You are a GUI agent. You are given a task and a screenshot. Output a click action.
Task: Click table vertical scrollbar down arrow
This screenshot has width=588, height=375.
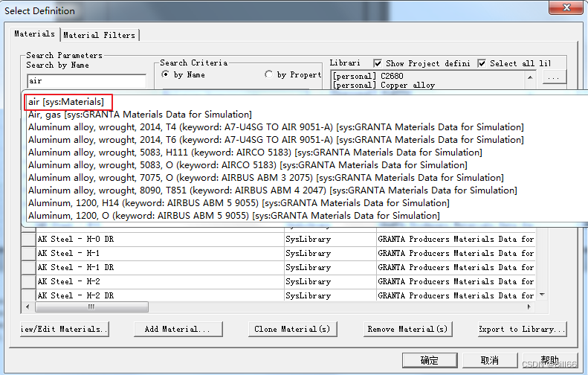coord(542,295)
